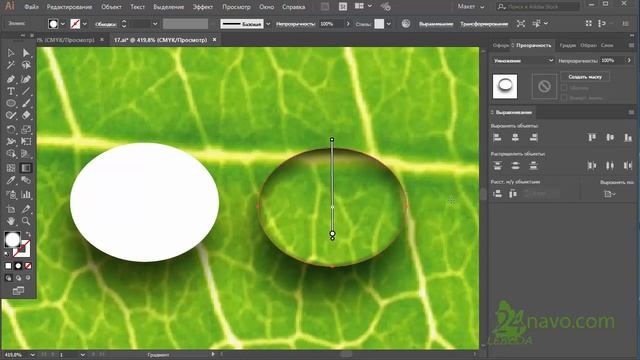
Task: Swap fill and stroke colors arrow
Action: (x=28, y=235)
